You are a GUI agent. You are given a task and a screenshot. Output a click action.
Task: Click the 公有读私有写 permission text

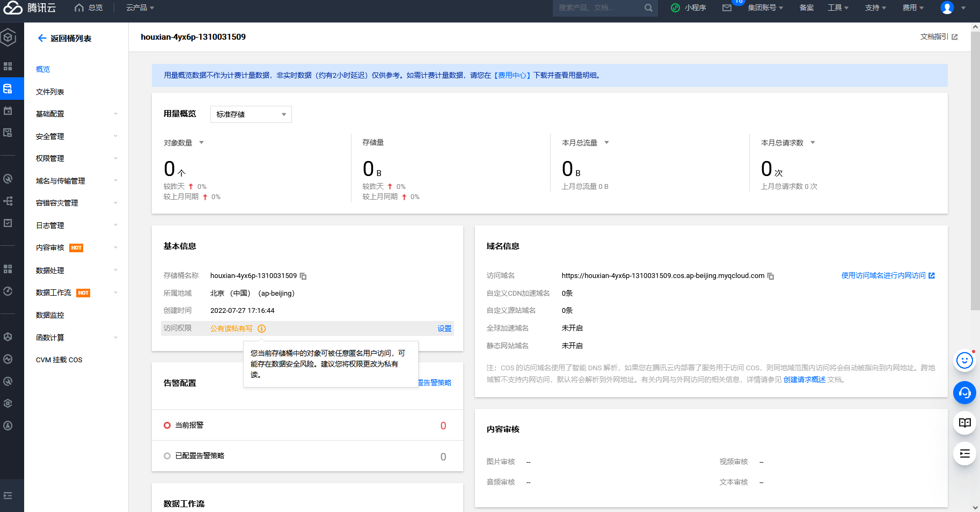pyautogui.click(x=231, y=328)
